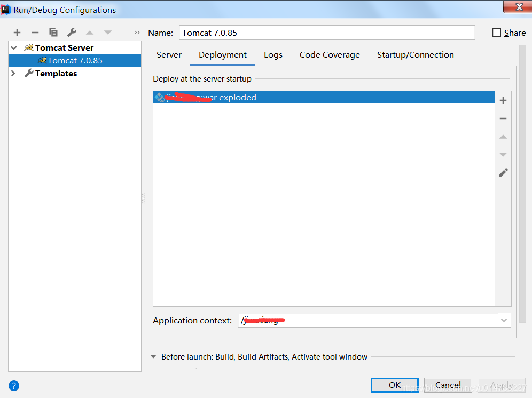Image resolution: width=532 pixels, height=398 pixels.
Task: Click the Name input field
Action: (327, 33)
